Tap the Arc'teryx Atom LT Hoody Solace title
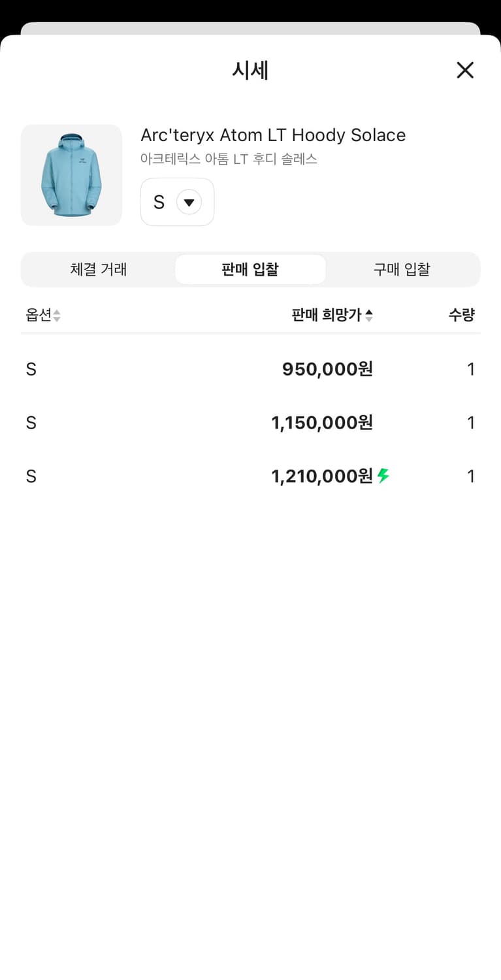 tap(273, 135)
